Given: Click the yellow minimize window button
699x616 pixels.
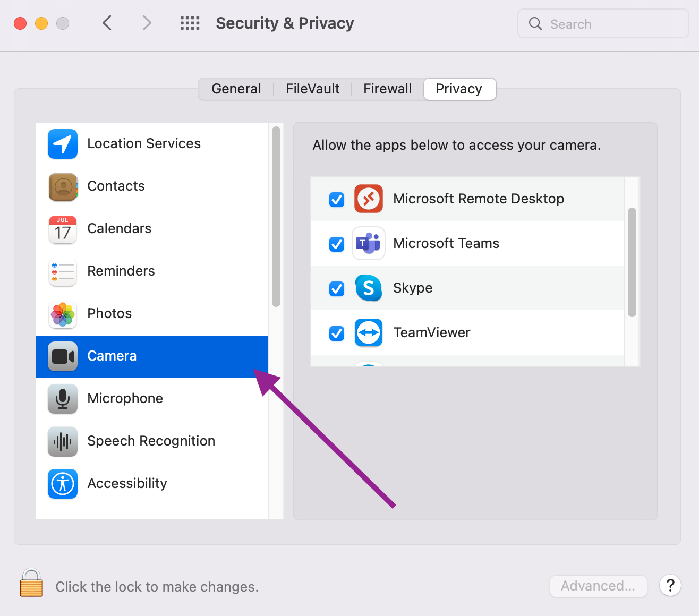Looking at the screenshot, I should pyautogui.click(x=41, y=23).
